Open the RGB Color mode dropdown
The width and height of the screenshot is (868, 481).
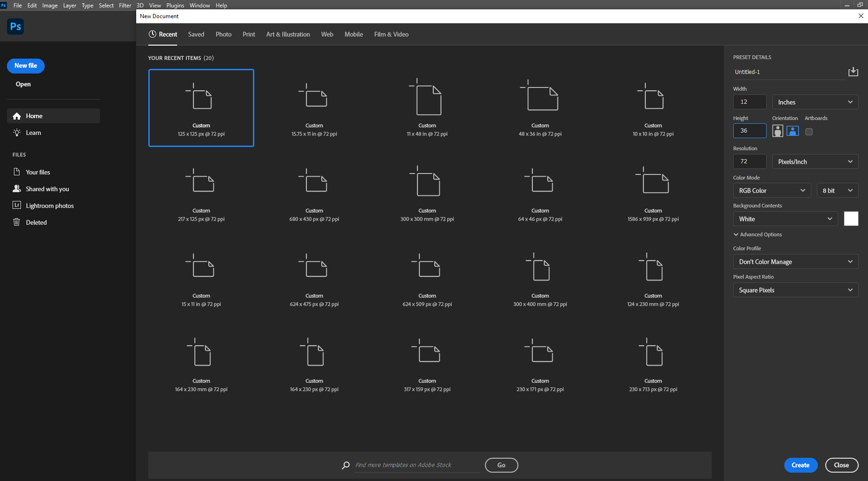tap(772, 190)
